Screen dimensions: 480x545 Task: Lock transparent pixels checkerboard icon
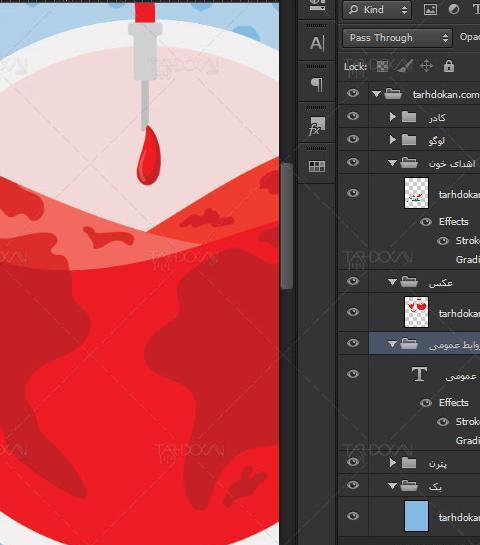pyautogui.click(x=382, y=66)
